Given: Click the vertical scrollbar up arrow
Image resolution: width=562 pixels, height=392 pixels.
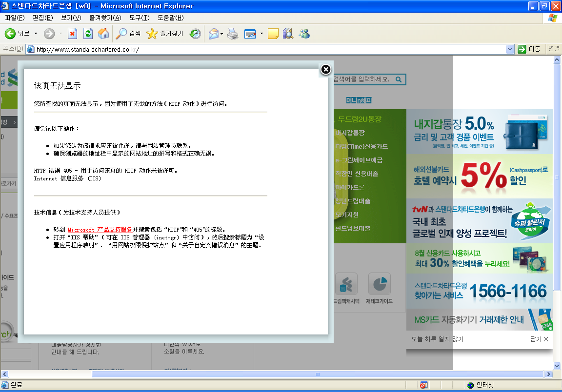Looking at the screenshot, I should point(557,60).
